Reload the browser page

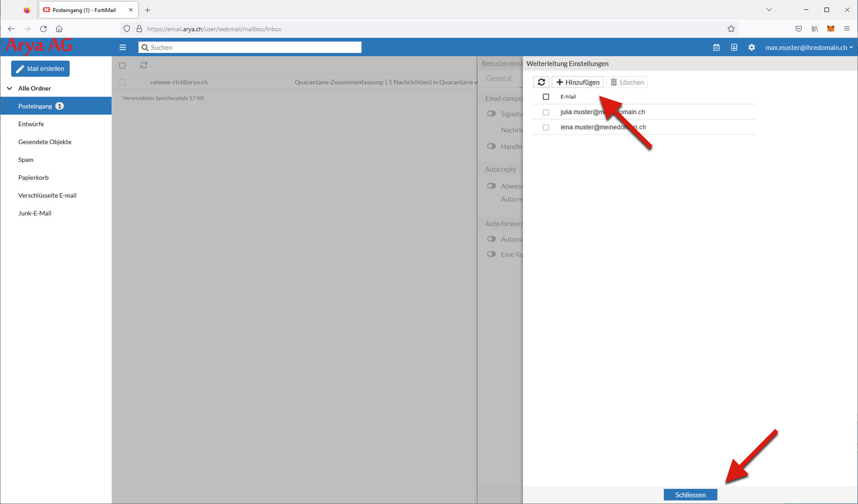(43, 29)
